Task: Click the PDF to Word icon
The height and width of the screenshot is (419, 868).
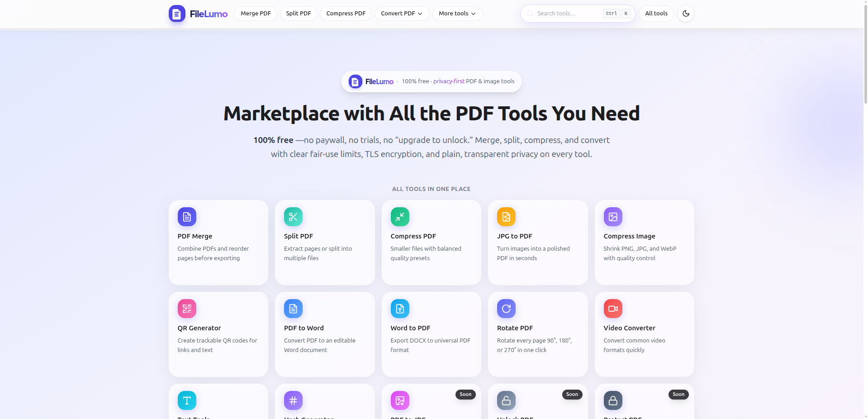Action: pos(293,309)
